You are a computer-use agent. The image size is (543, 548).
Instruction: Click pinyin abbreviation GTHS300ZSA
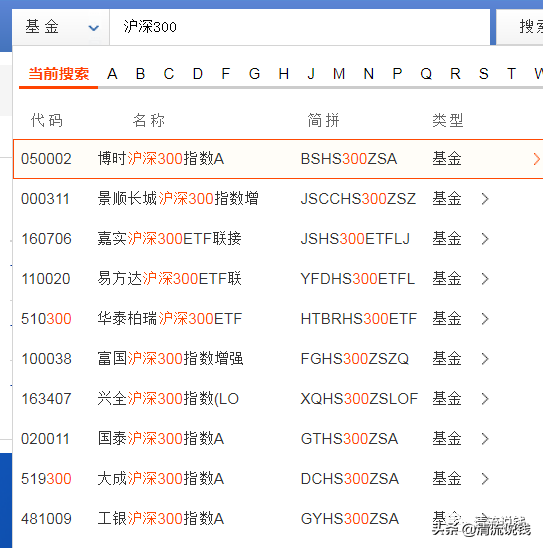[349, 439]
